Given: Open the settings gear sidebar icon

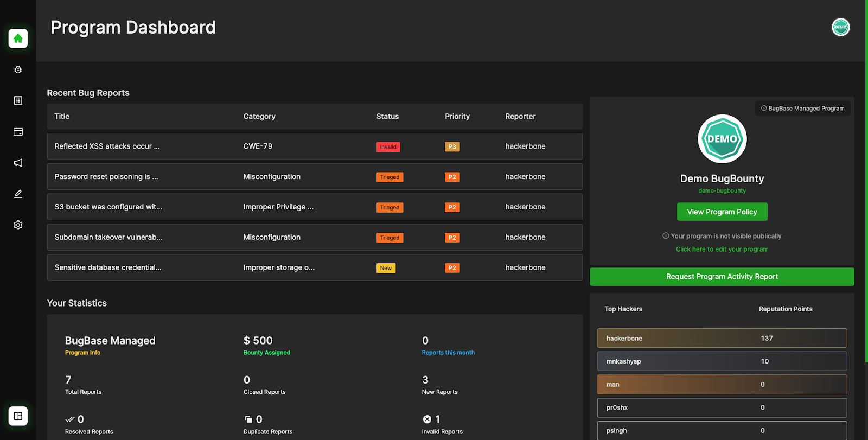Looking at the screenshot, I should (18, 225).
